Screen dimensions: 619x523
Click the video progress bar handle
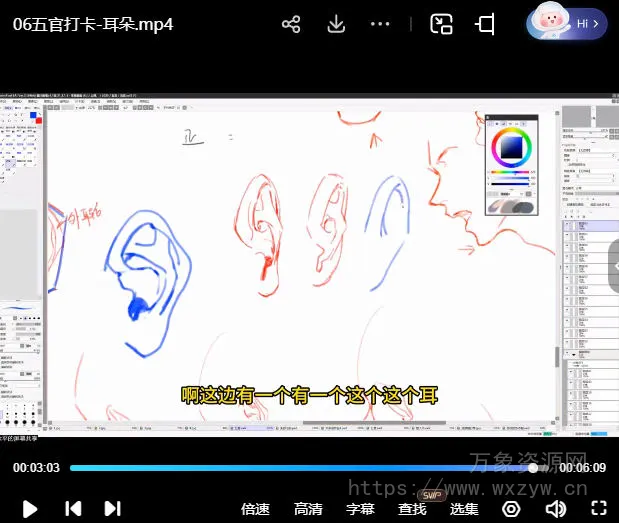pyautogui.click(x=533, y=467)
